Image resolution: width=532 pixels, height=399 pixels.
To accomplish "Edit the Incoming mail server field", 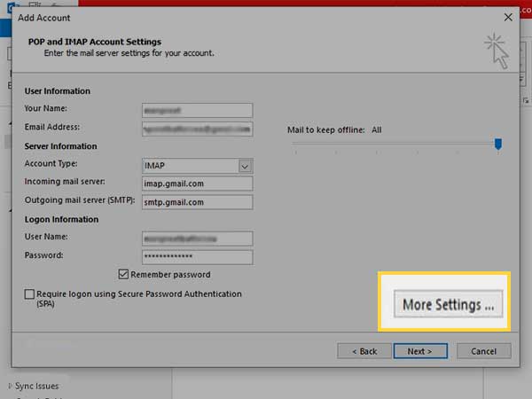I will click(197, 184).
